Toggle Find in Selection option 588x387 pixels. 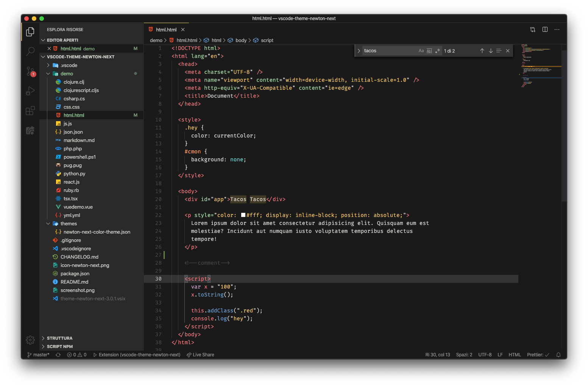tap(499, 51)
